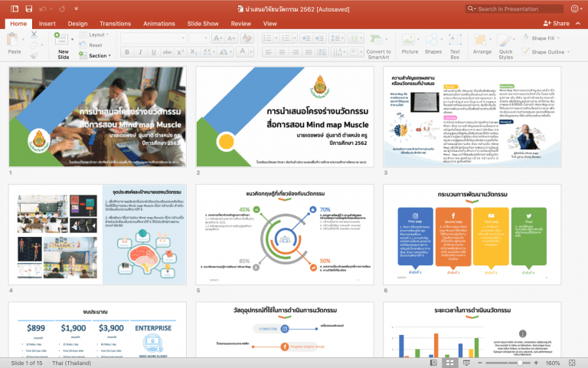Screen dimensions: 588x368
Task: Open the Slide Show tab
Action: pyautogui.click(x=203, y=24)
